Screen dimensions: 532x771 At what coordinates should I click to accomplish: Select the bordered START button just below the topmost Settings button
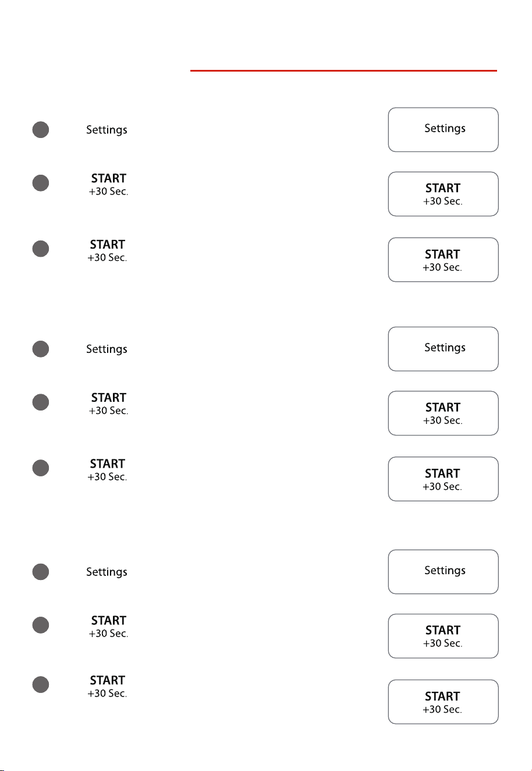tap(443, 194)
